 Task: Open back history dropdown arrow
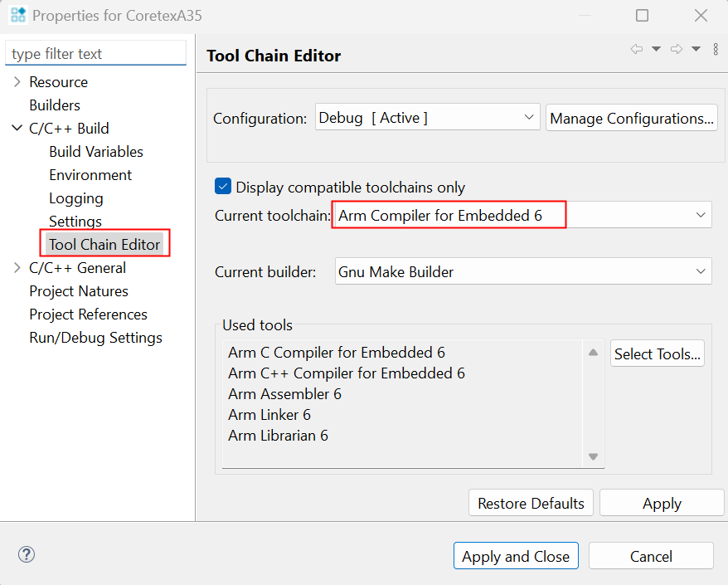(x=656, y=50)
